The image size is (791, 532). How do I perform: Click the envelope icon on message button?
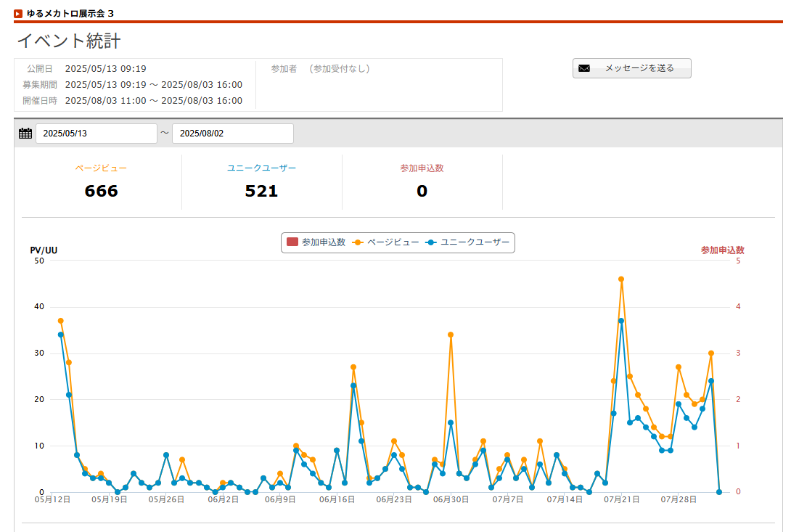pyautogui.click(x=584, y=68)
